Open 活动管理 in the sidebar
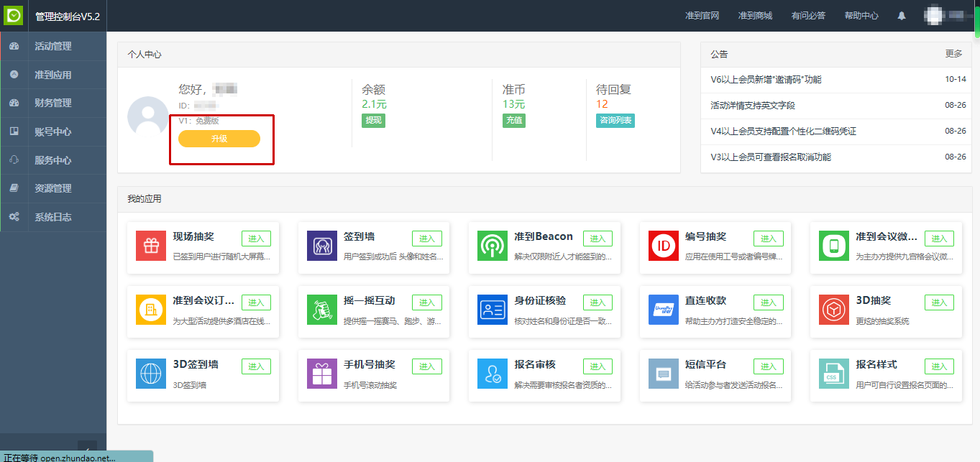980x462 pixels. 53,46
